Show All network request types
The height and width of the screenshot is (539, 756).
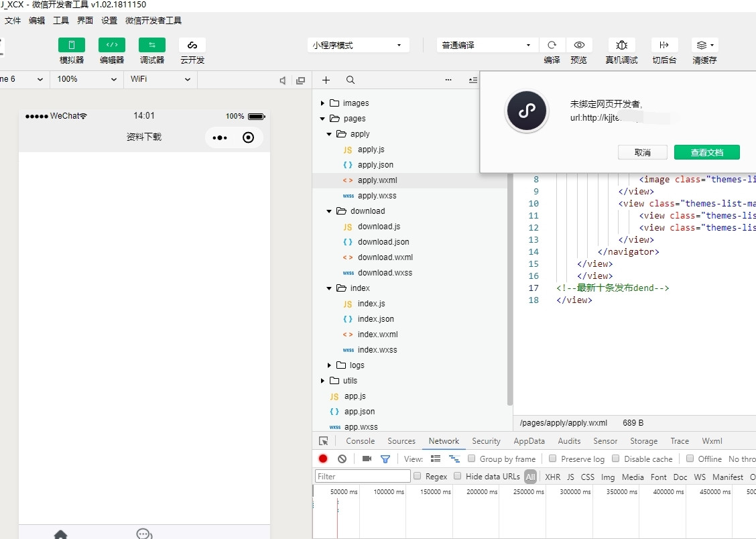tap(530, 477)
